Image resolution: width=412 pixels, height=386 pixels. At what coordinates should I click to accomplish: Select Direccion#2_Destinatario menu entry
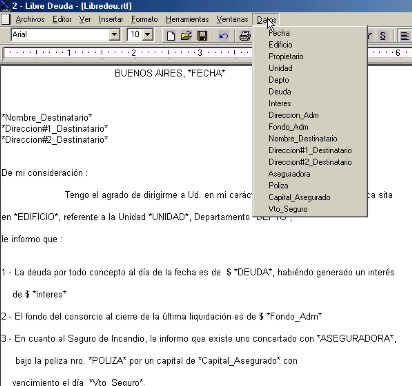click(310, 162)
